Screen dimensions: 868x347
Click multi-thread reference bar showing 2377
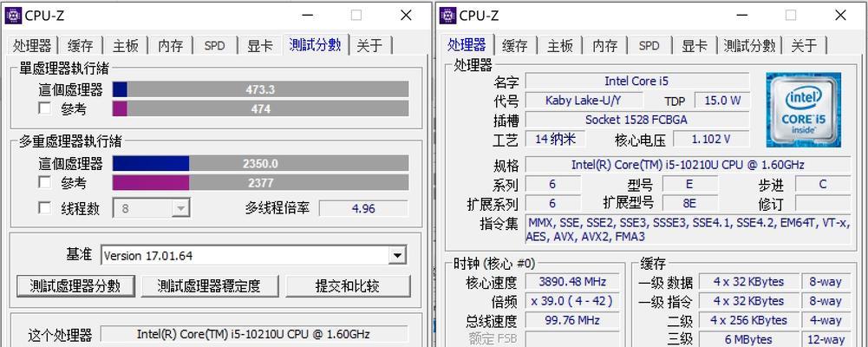pyautogui.click(x=261, y=183)
